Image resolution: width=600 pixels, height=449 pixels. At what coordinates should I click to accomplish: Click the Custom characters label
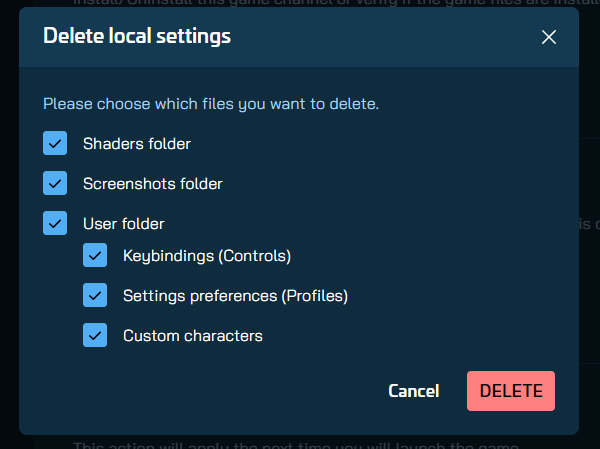coord(193,336)
